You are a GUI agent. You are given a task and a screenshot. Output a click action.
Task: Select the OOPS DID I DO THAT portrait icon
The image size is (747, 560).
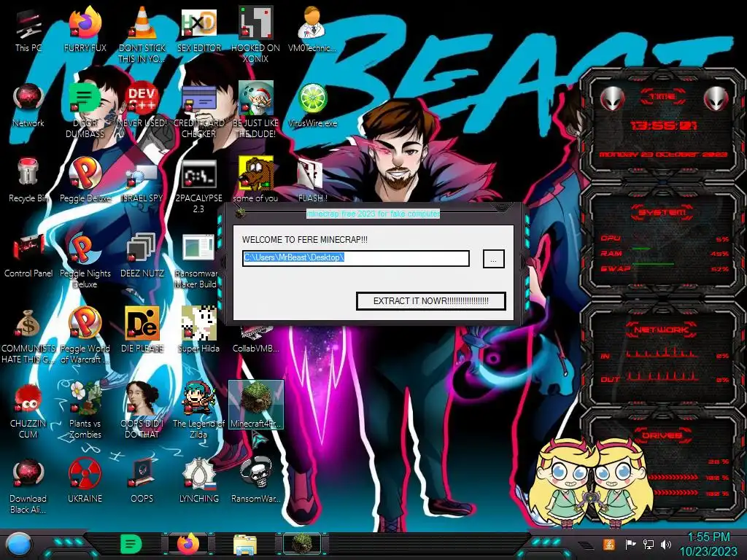pyautogui.click(x=142, y=411)
